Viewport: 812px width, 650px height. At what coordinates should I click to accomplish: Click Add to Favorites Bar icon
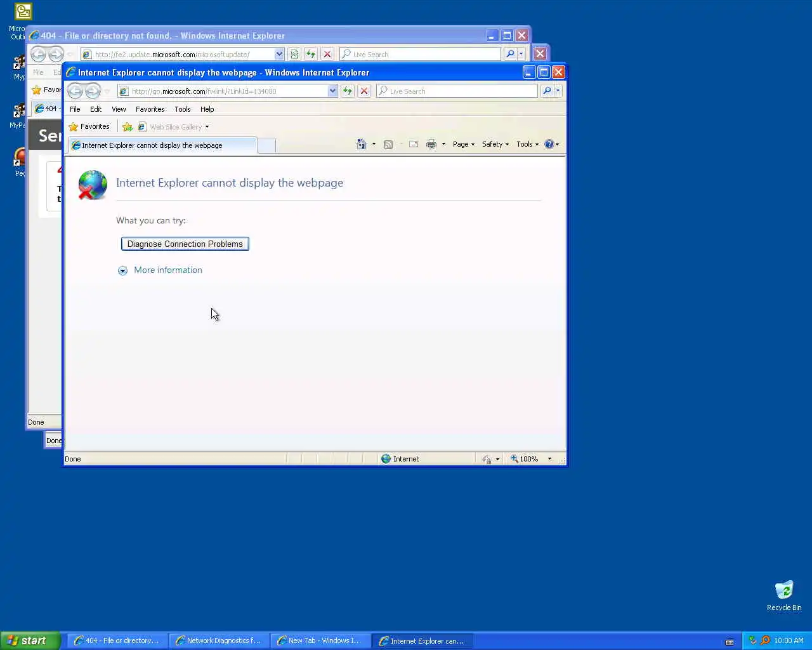pos(127,127)
